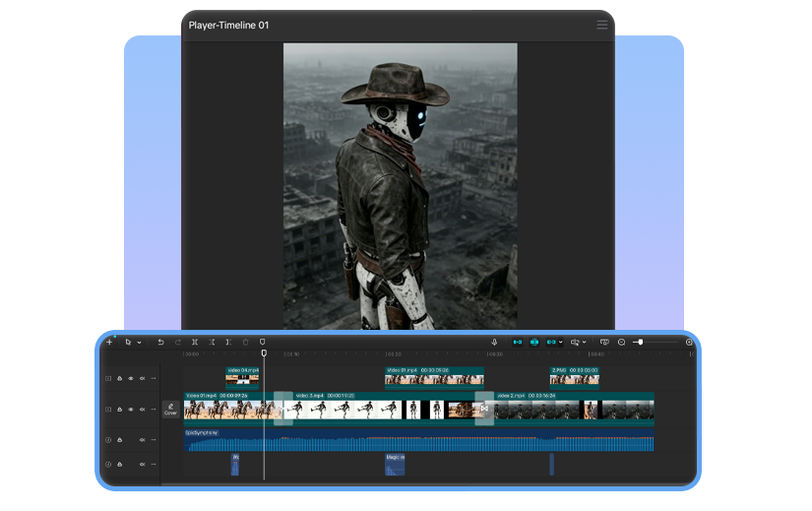The height and width of the screenshot is (511, 812).
Task: Hide the main video track with Cover
Action: [x=131, y=410]
